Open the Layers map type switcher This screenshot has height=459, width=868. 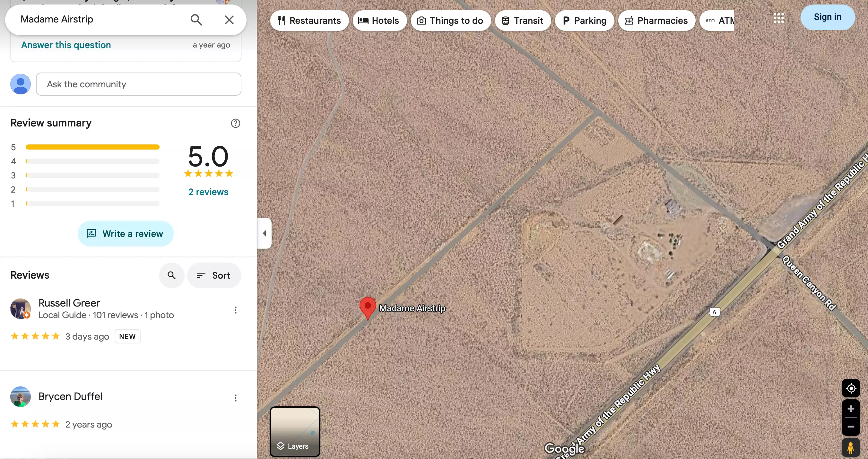295,432
